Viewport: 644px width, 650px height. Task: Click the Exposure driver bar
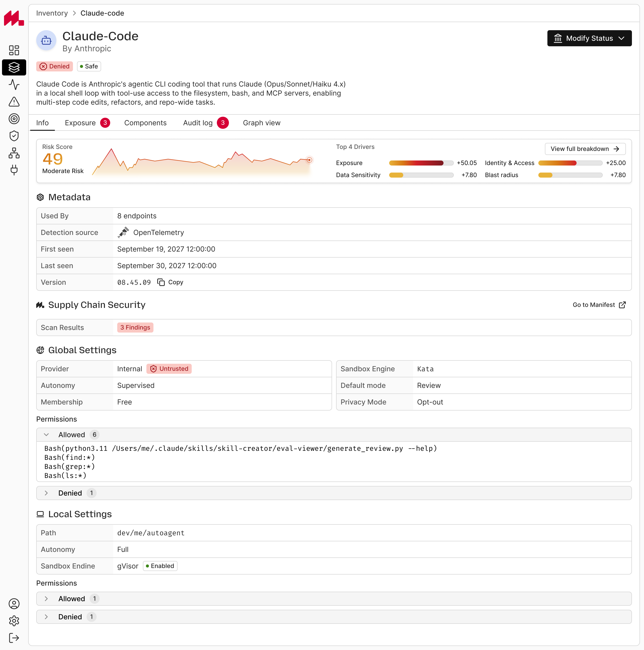click(x=421, y=163)
